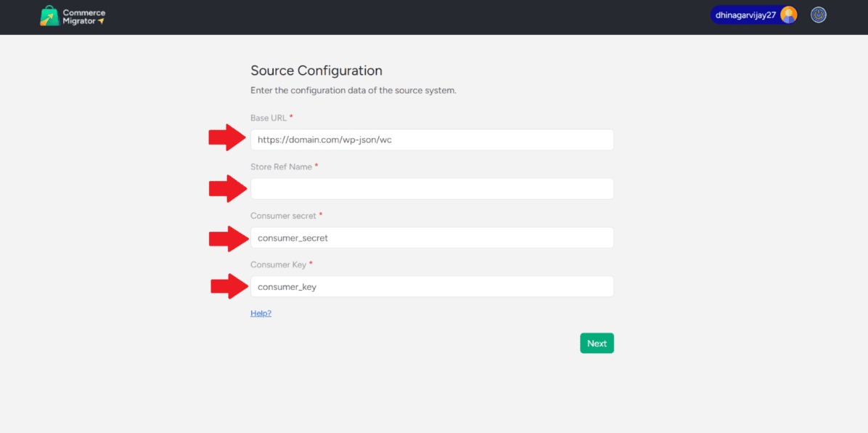Click the user avatar picture
Viewport: 868px width, 433px height.
788,15
